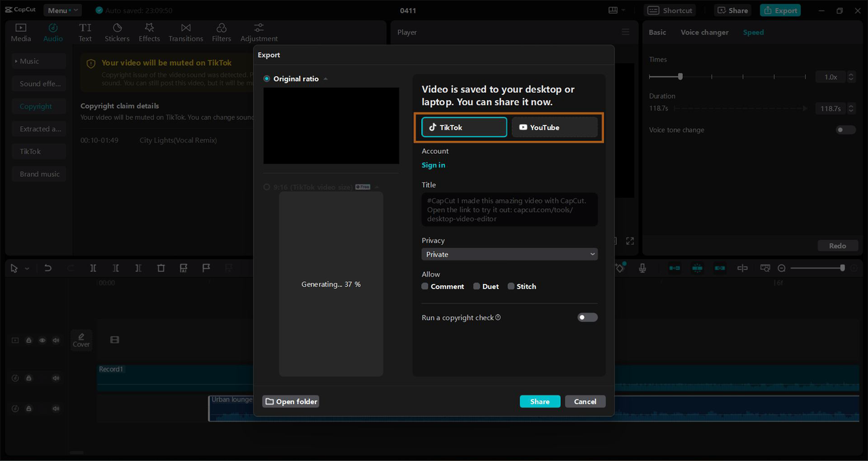868x461 pixels.
Task: Toggle main track visibility eye icon
Action: (42, 340)
